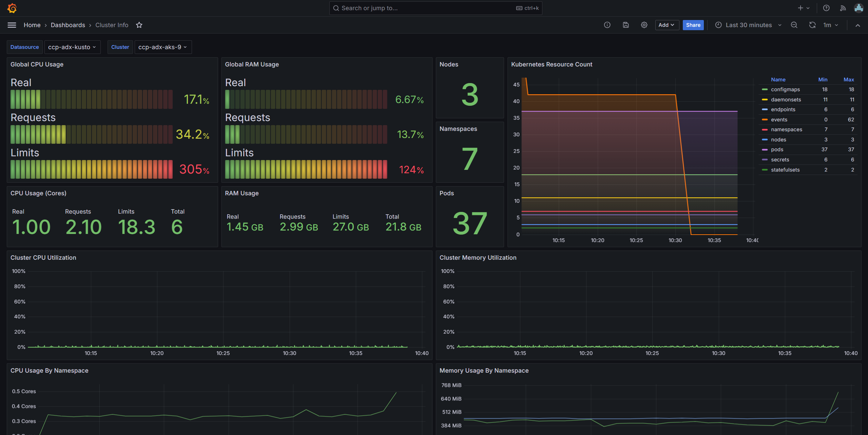Click the Pods stat value 37
Screen dimensions: 868x435
[470, 223]
